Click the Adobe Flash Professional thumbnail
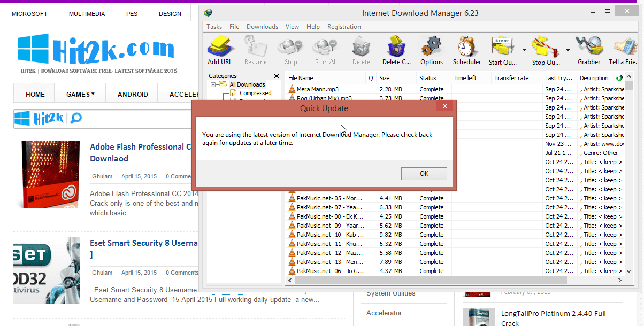Viewport: 644px width, 326px height. (50, 174)
